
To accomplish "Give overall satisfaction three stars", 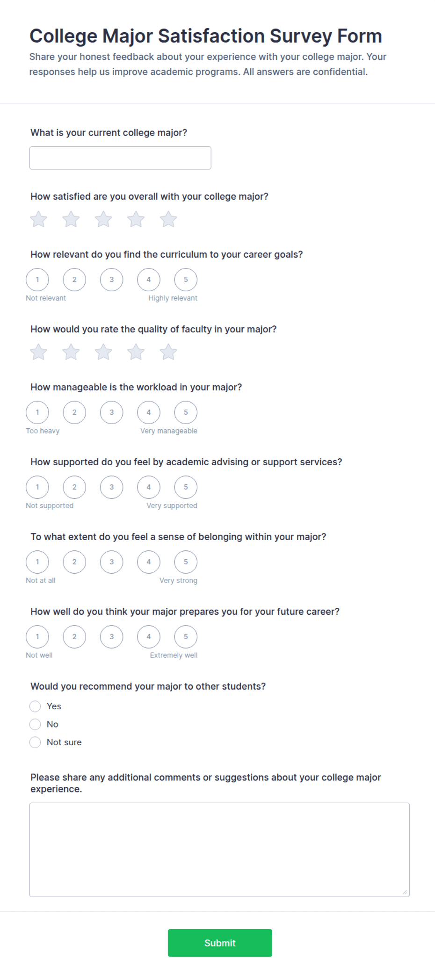I will click(x=103, y=219).
